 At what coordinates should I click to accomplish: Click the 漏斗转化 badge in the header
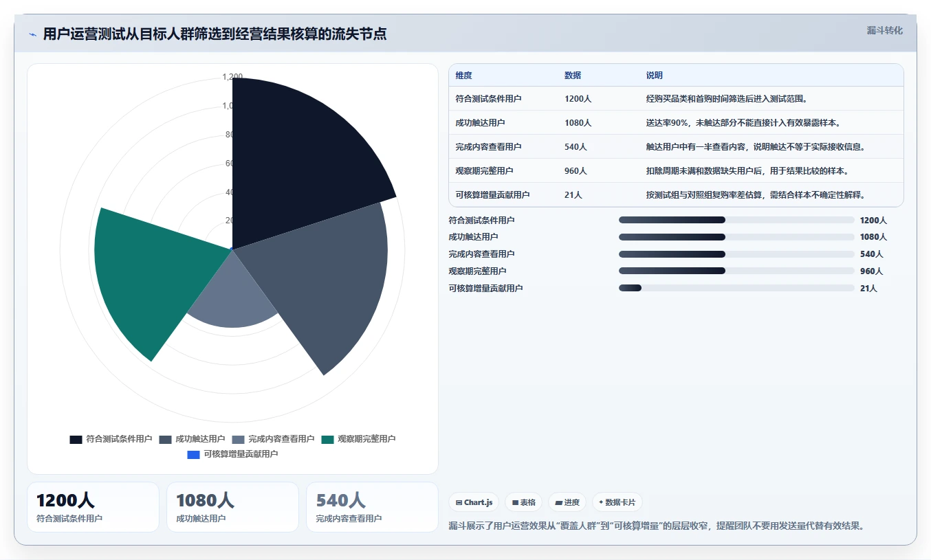pyautogui.click(x=884, y=30)
